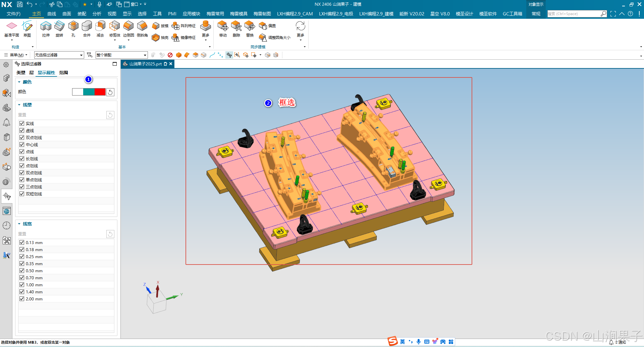Switch to the 范围 filter tab

pos(63,73)
